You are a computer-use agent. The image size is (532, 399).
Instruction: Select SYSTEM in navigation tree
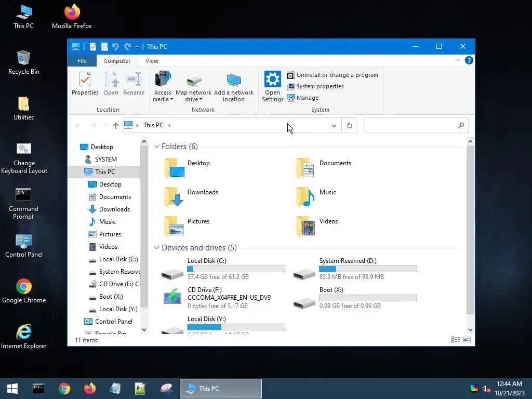tap(105, 159)
